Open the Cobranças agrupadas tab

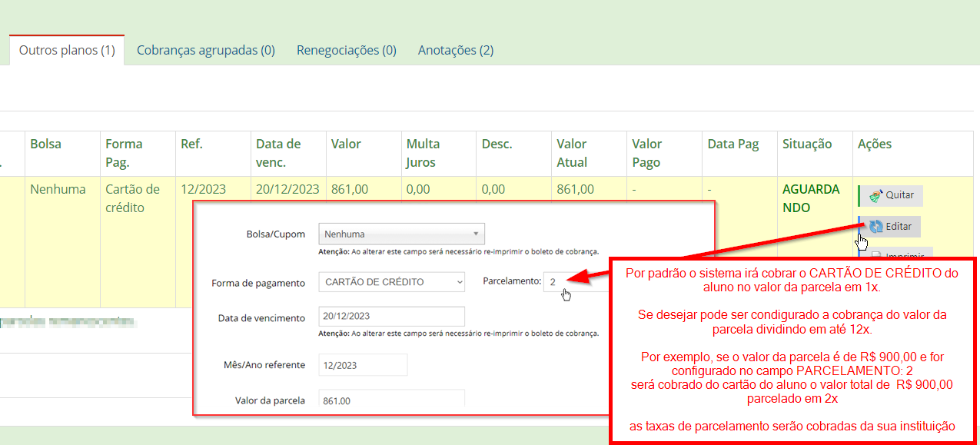click(205, 51)
